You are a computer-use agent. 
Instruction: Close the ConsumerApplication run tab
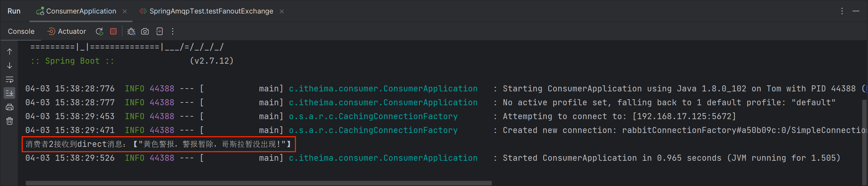point(125,11)
